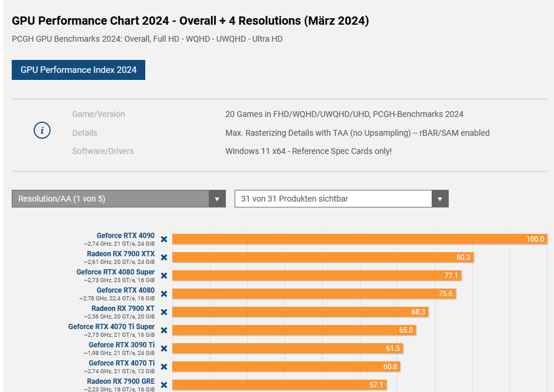The image size is (554, 392).
Task: Open the plain Geforce RTX 4080 link
Action: click(x=125, y=290)
